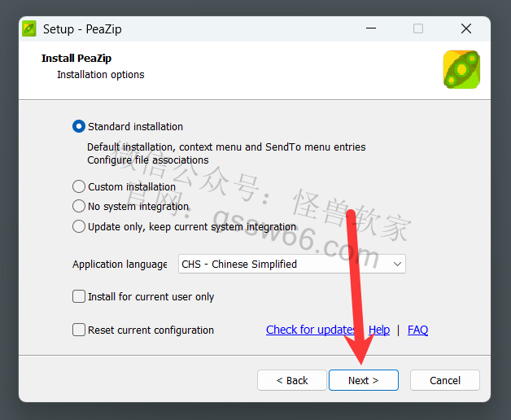Click the PeaZip title bar icon
511x420 pixels.
coord(29,29)
